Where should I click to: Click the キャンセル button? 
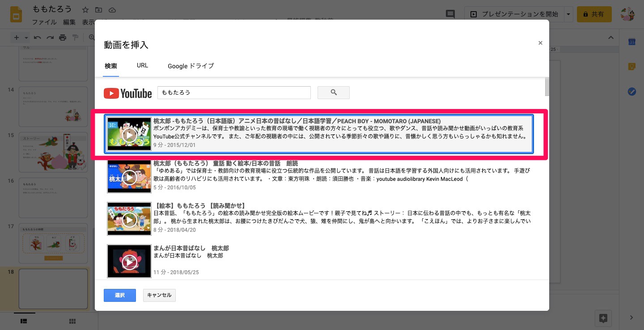(159, 295)
